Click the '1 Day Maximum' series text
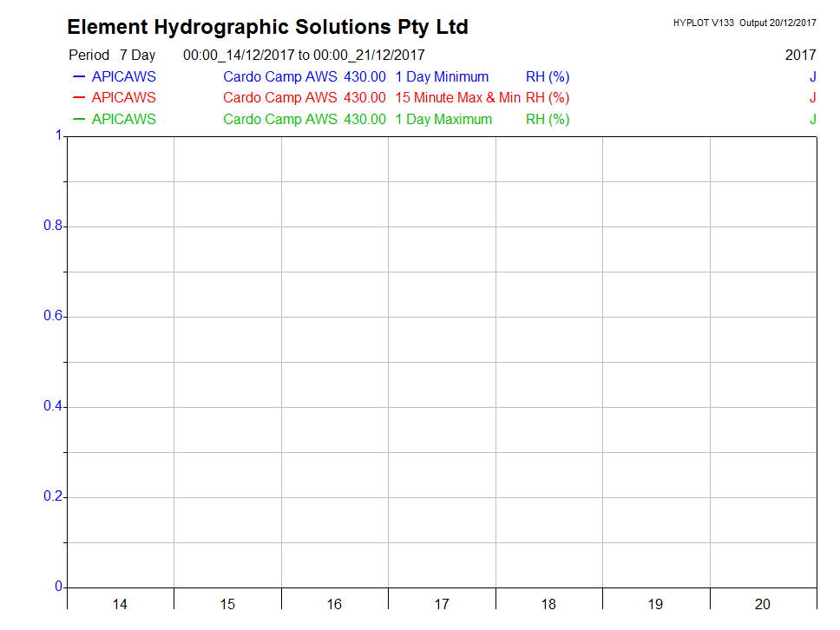Viewport: 840px width, 630px height. 443,120
